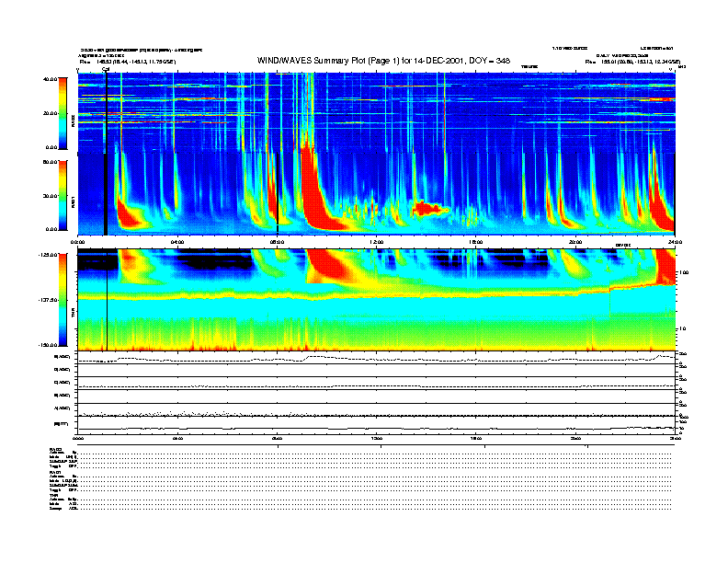Select the 30.00 tick on RAD1 scale

(x=50, y=196)
